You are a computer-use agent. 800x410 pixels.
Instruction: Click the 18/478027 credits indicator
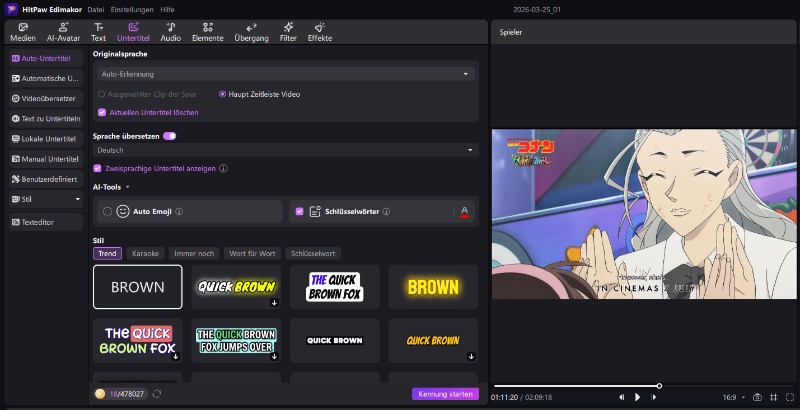[121, 394]
